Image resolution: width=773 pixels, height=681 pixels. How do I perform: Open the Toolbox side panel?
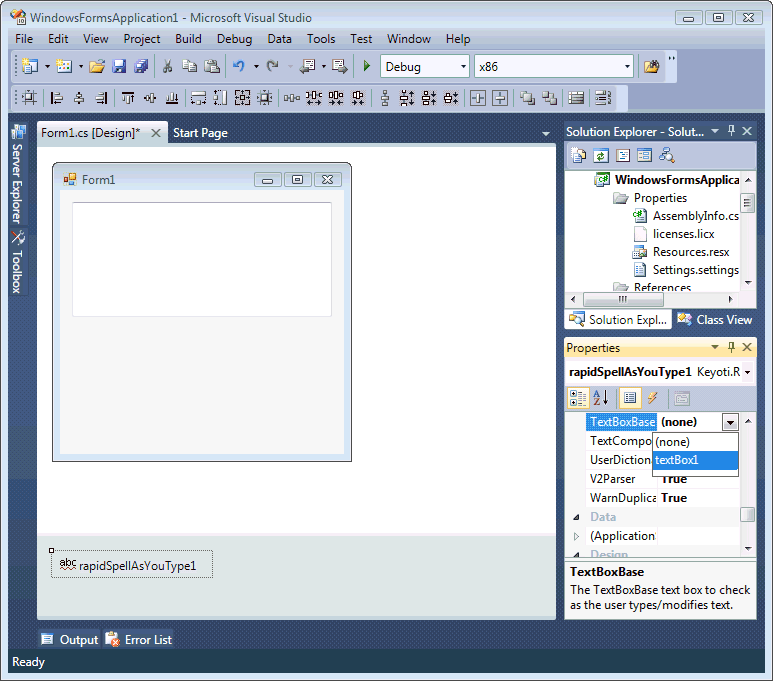pyautogui.click(x=17, y=262)
